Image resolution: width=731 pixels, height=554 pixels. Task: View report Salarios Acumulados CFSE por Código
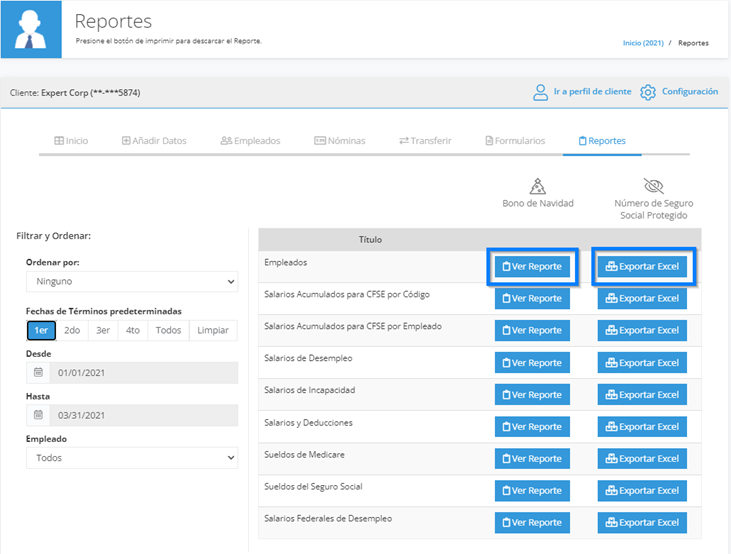coord(532,298)
